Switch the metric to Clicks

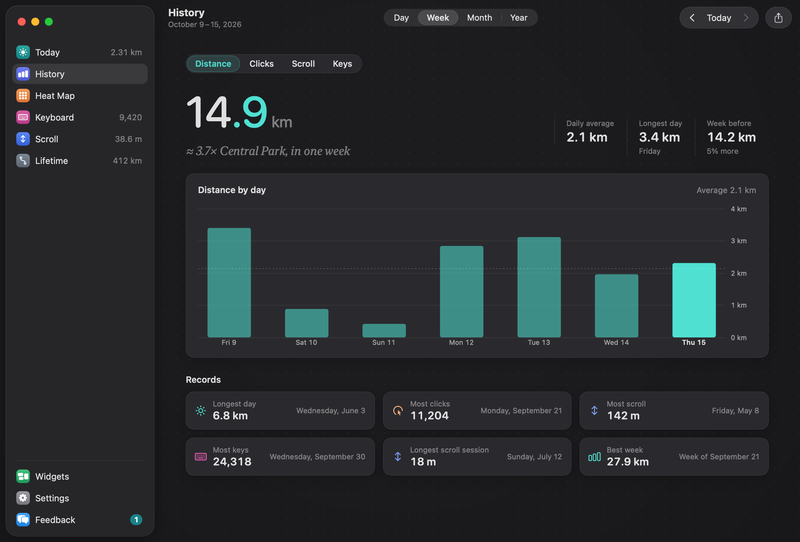(261, 64)
